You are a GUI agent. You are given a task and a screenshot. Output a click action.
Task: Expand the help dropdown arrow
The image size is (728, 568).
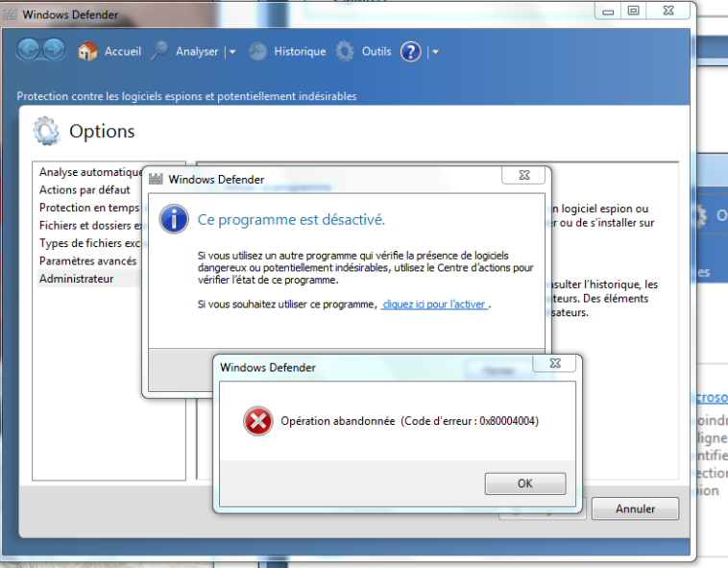(x=435, y=52)
